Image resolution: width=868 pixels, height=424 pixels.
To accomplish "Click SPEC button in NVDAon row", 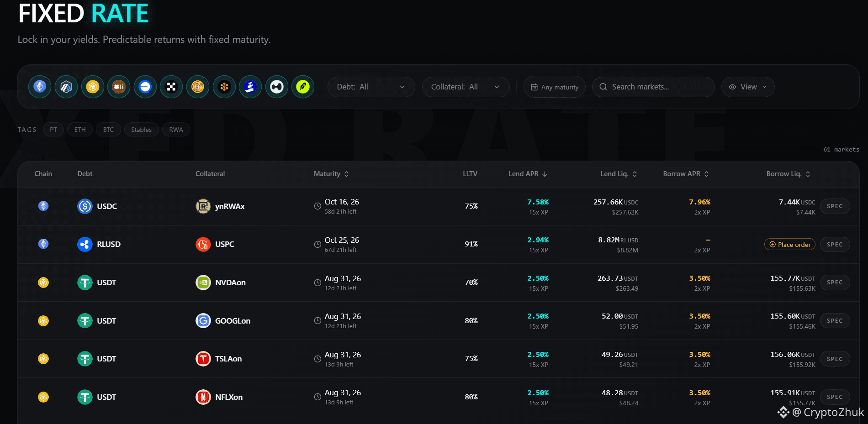I will coord(835,283).
